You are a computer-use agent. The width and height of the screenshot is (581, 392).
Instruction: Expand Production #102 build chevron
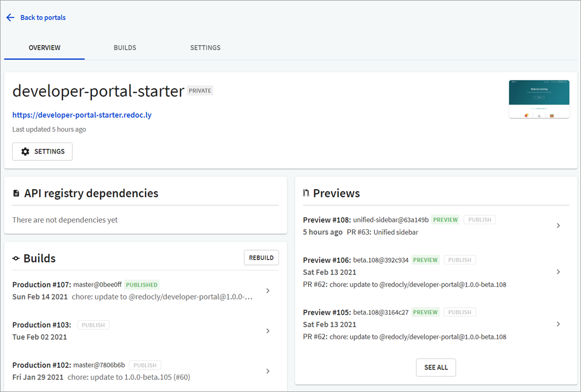point(268,371)
